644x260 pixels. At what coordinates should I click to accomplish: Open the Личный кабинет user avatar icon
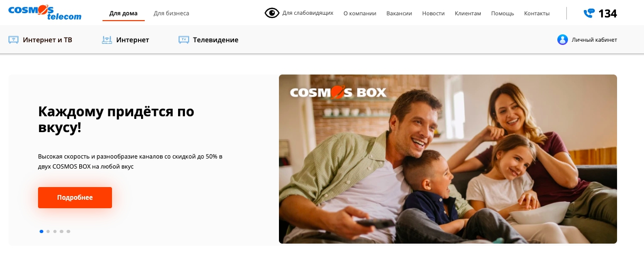pyautogui.click(x=563, y=40)
